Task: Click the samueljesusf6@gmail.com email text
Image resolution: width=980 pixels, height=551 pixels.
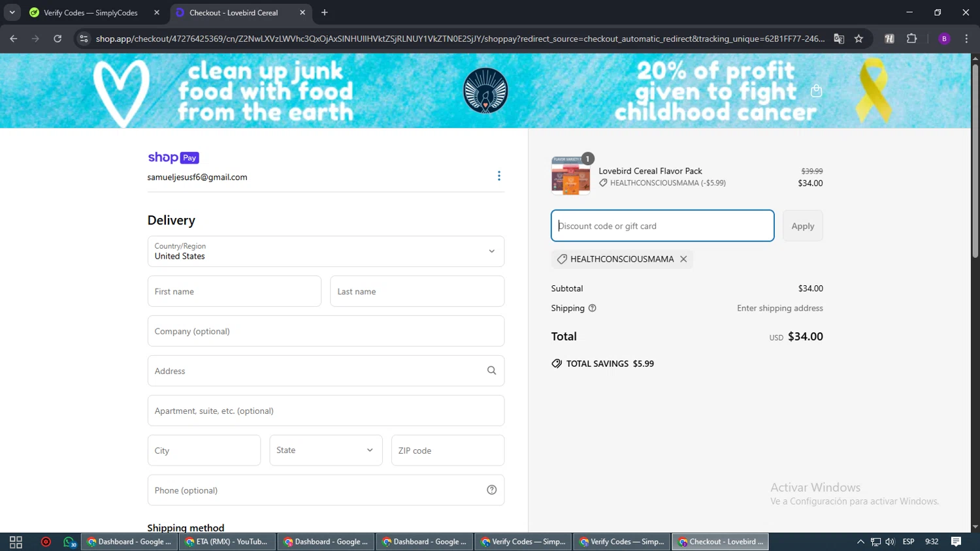Action: click(x=197, y=177)
